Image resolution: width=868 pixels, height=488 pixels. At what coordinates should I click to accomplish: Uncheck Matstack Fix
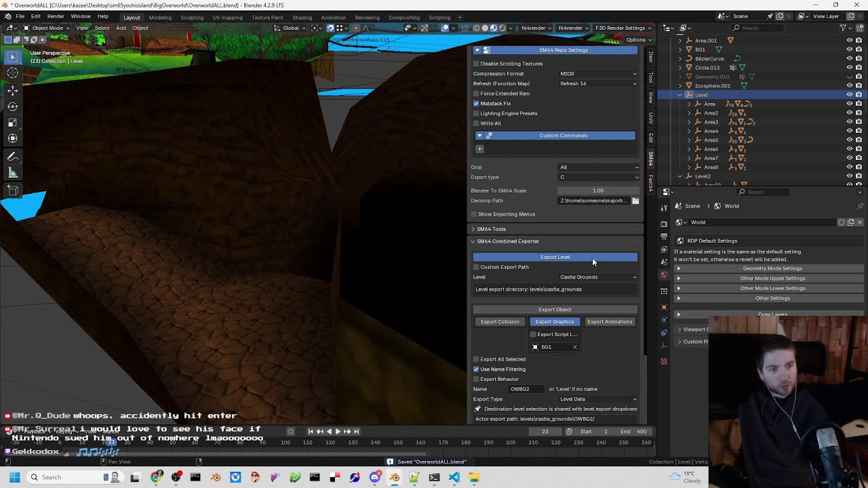(476, 104)
